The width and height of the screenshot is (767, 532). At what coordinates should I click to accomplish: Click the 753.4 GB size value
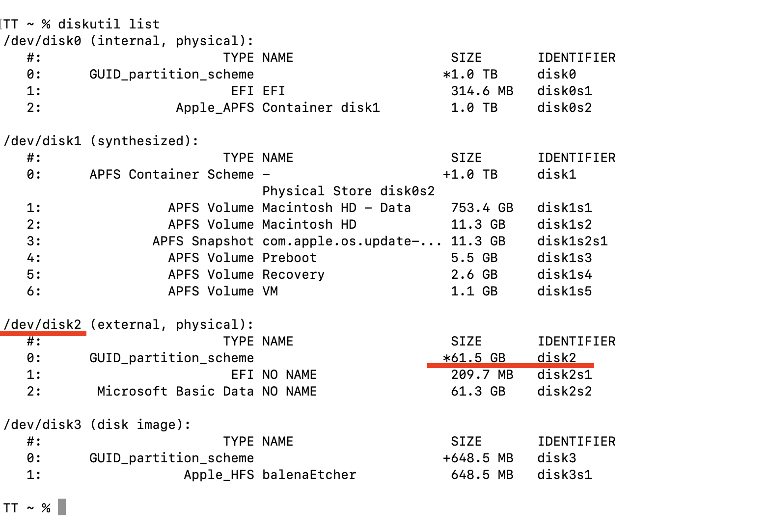pos(482,208)
